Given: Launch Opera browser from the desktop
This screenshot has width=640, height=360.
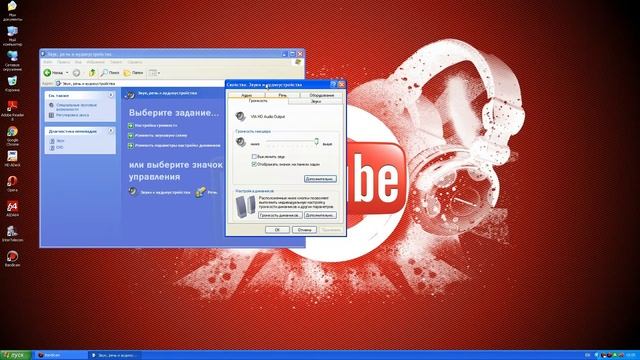Looking at the screenshot, I should point(12,181).
